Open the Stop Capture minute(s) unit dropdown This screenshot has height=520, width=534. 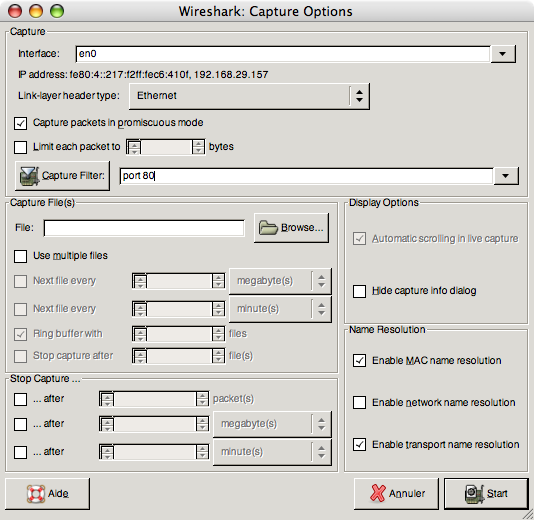coord(272,452)
